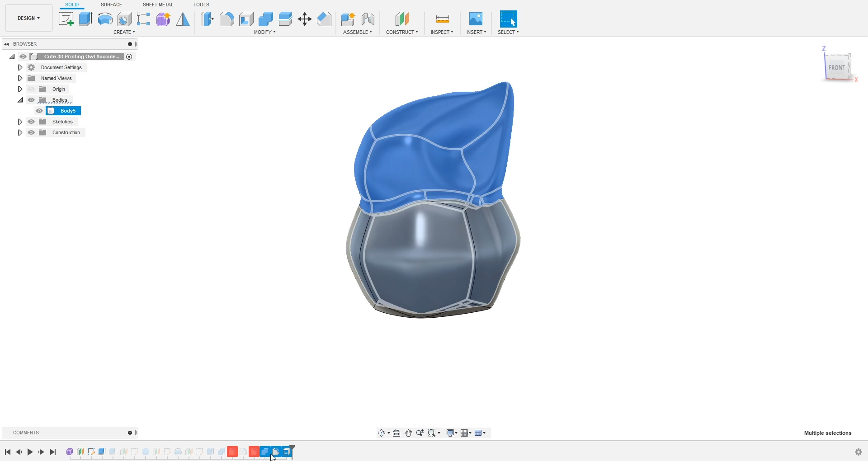868x461 pixels.
Task: Select the Pan hand tool
Action: click(408, 433)
